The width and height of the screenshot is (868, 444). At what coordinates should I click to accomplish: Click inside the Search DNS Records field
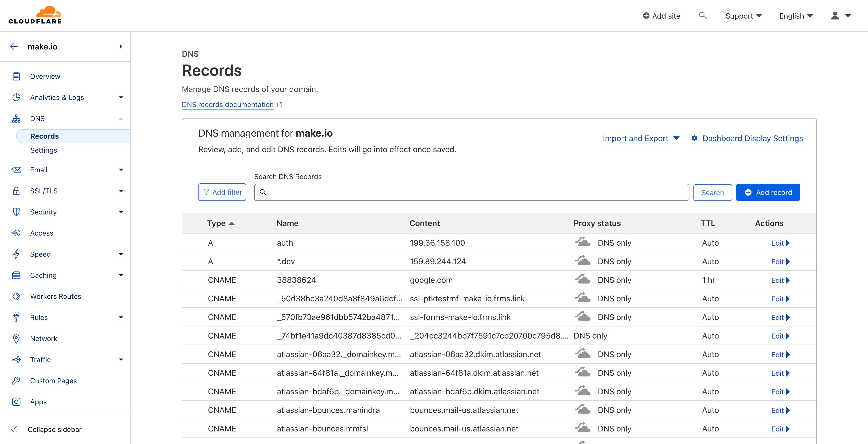click(471, 192)
